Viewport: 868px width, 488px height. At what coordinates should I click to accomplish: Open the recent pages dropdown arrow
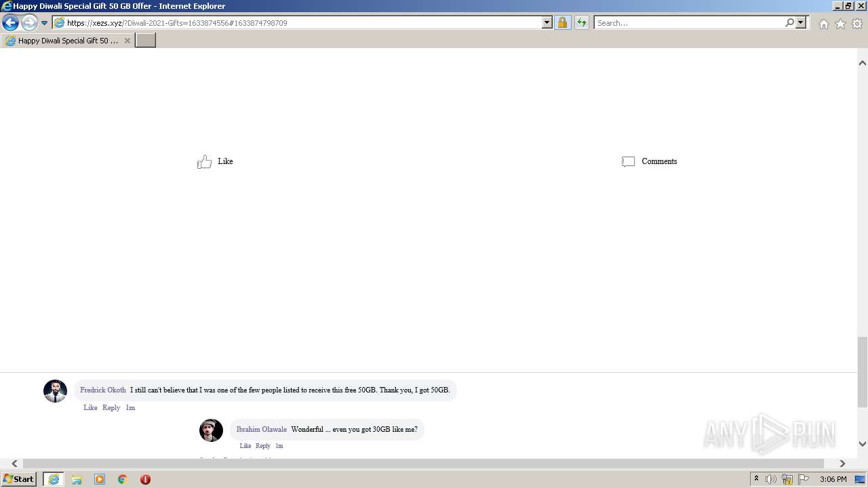(44, 23)
